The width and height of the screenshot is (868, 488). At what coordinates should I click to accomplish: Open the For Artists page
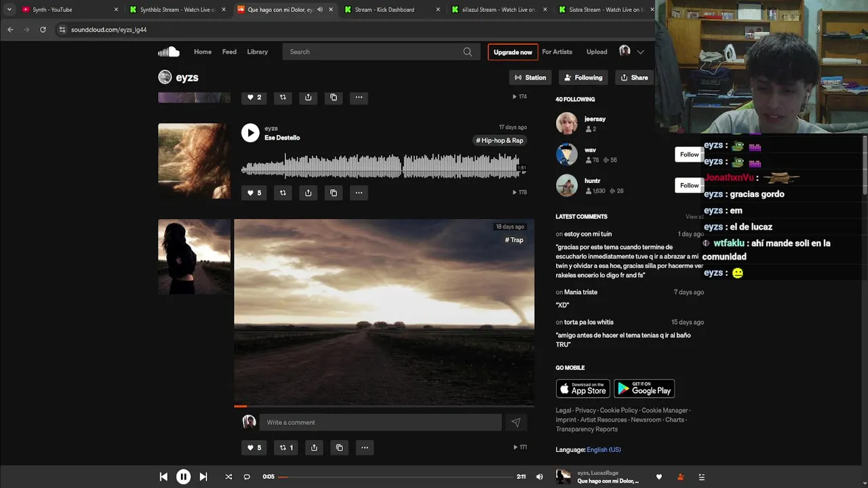coord(557,52)
